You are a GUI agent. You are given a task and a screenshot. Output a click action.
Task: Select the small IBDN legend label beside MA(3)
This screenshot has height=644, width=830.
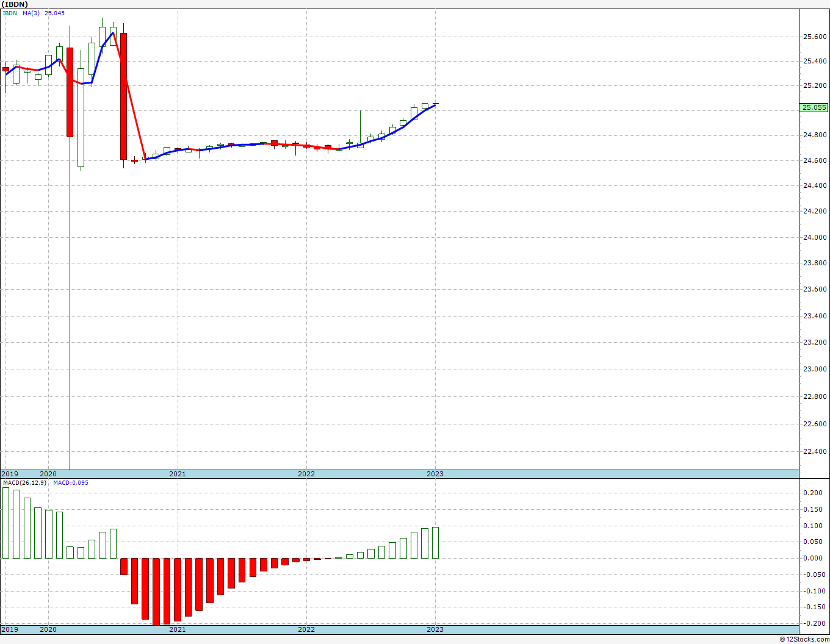tap(10, 13)
